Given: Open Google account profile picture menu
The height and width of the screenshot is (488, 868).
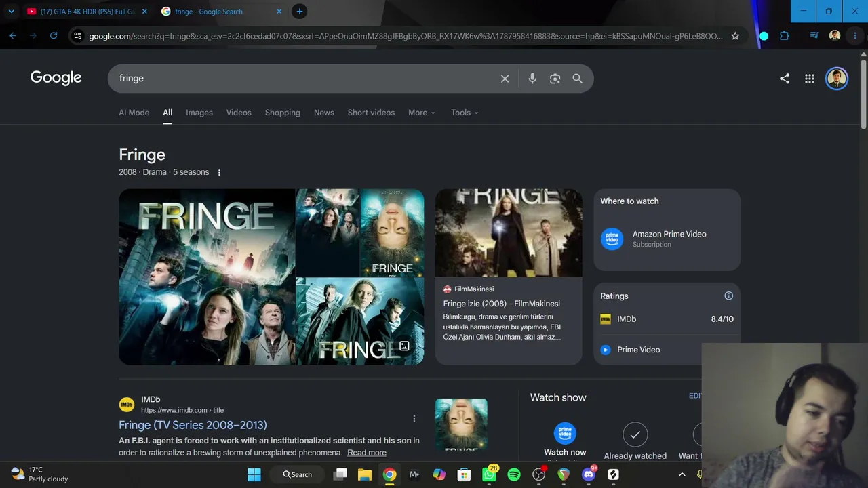Looking at the screenshot, I should [x=837, y=79].
